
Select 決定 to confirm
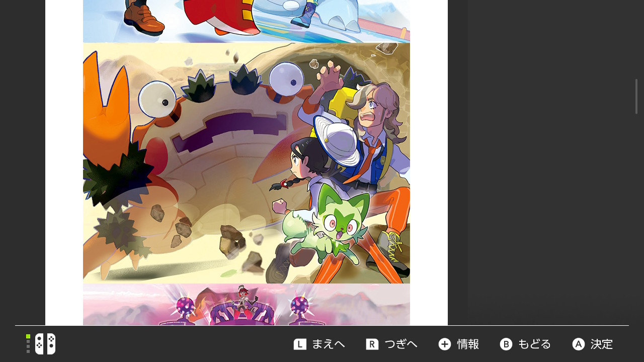pyautogui.click(x=602, y=344)
